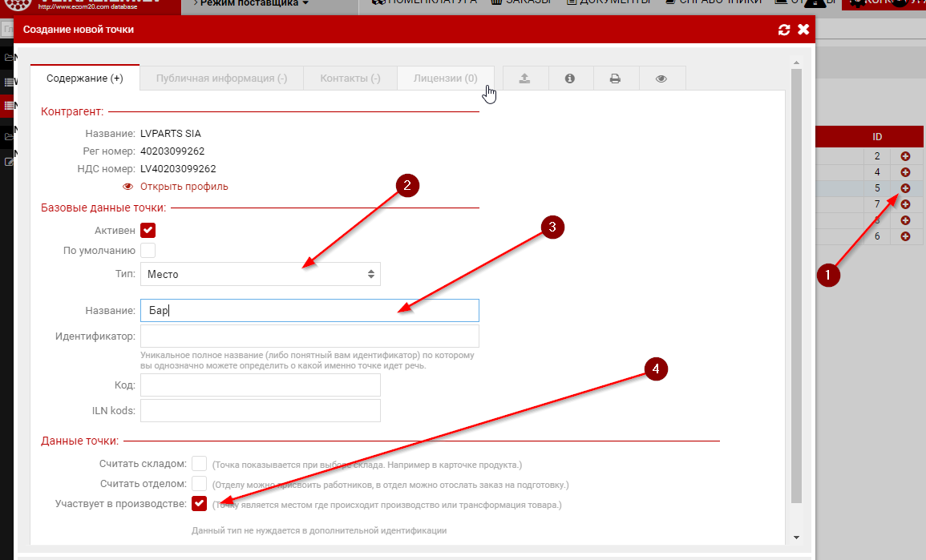Click the refresh icon in dialog header
Viewport: 926px width, 560px height.
point(784,30)
